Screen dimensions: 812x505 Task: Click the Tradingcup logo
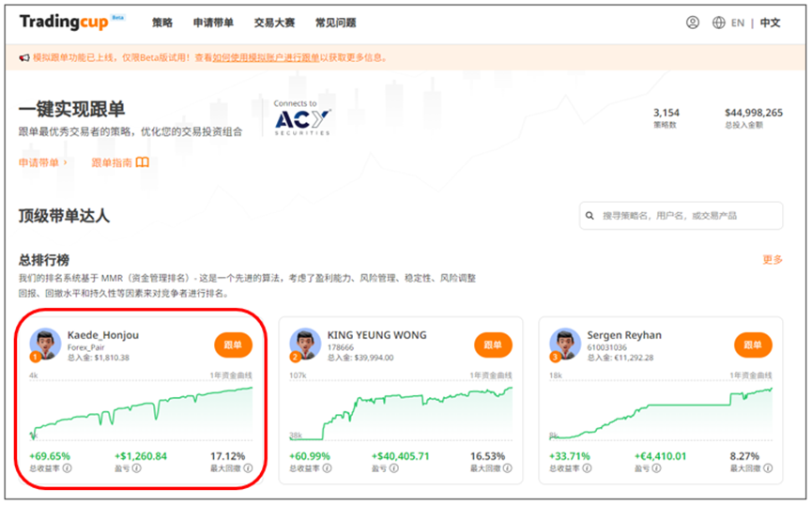[64, 23]
